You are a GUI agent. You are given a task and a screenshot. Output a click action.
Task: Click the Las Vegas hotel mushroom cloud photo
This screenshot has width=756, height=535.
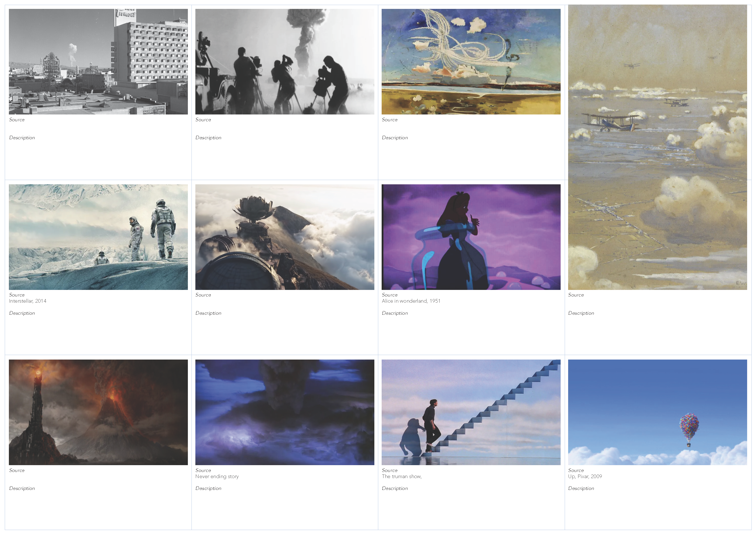[98, 62]
